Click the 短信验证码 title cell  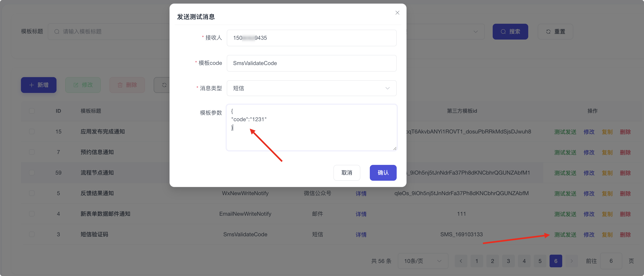pyautogui.click(x=94, y=234)
